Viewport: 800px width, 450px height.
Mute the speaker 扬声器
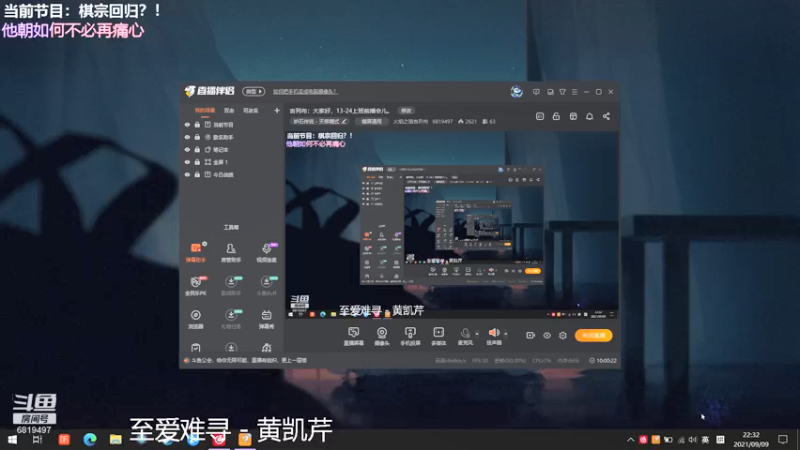(493, 336)
